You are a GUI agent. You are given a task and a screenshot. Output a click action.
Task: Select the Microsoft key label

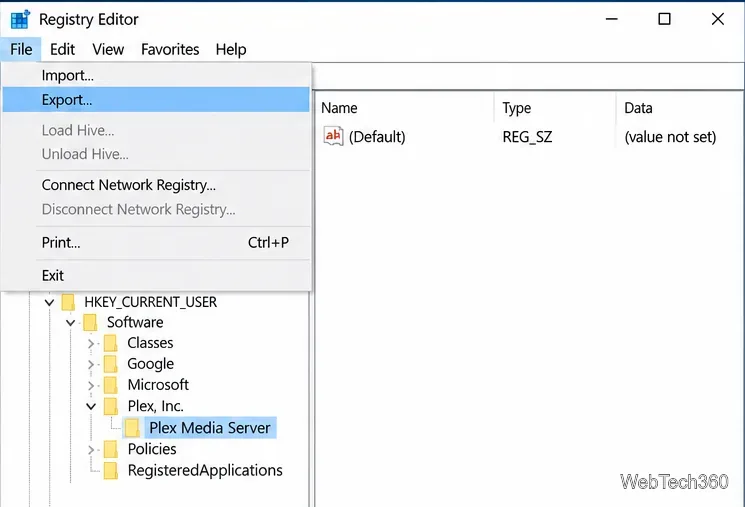click(158, 384)
